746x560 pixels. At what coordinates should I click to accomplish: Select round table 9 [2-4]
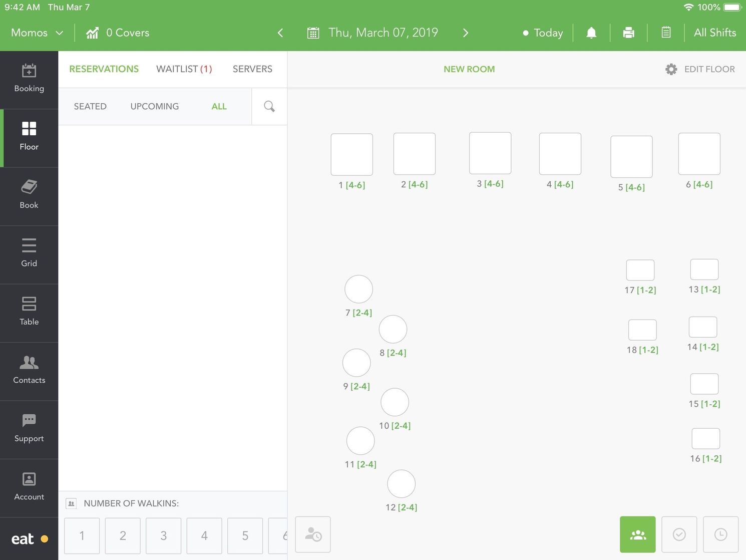356,363
